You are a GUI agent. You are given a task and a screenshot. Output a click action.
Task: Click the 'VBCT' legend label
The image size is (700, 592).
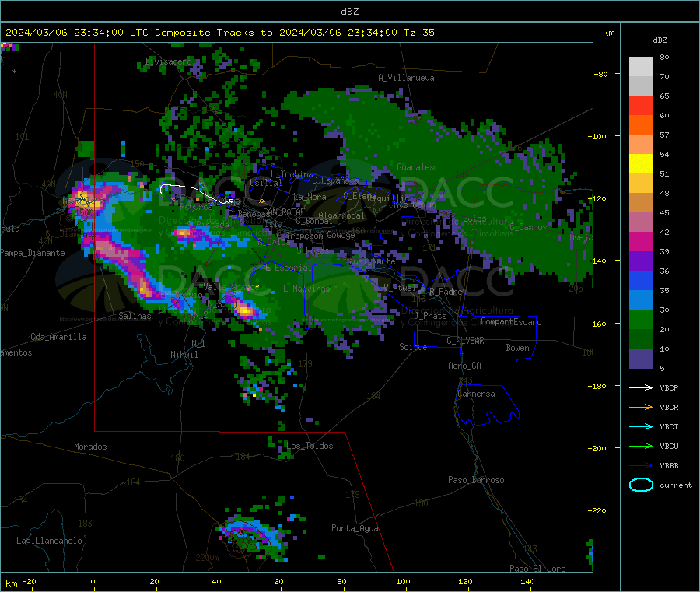(669, 427)
